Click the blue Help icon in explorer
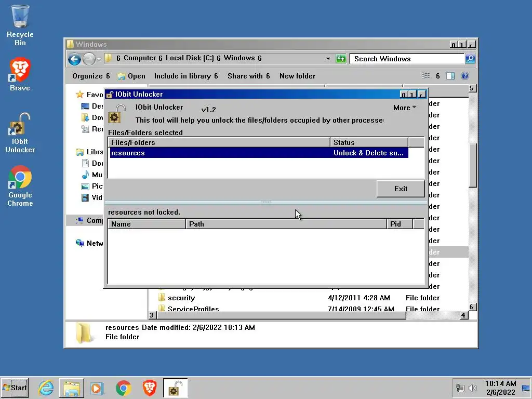532x399 pixels. coord(465,76)
